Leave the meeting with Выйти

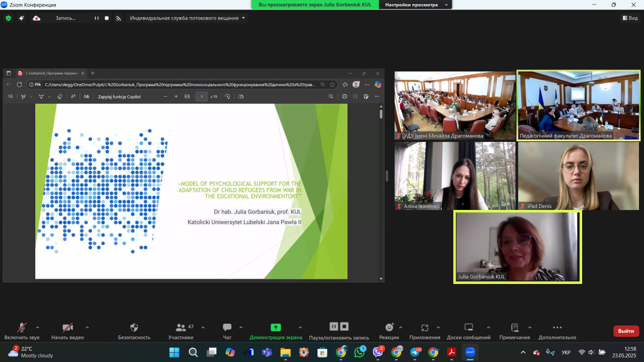(x=626, y=331)
